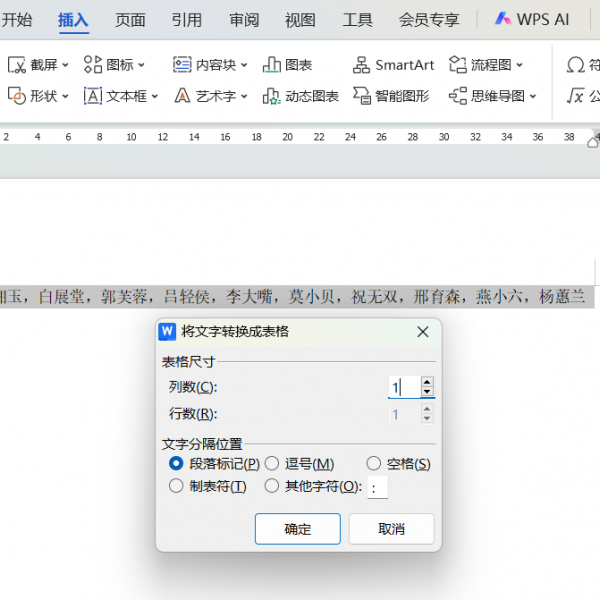The image size is (600, 600).
Task: Switch to the 页面 tab
Action: click(130, 19)
